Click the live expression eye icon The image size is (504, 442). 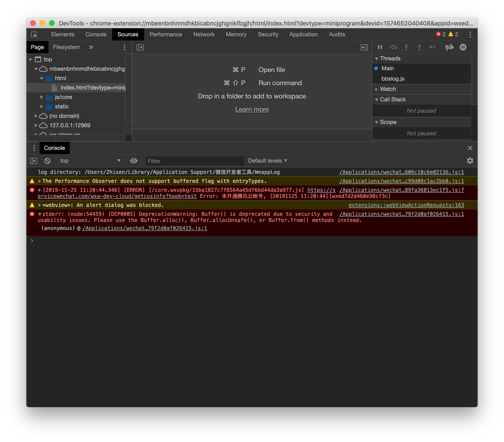(x=134, y=161)
